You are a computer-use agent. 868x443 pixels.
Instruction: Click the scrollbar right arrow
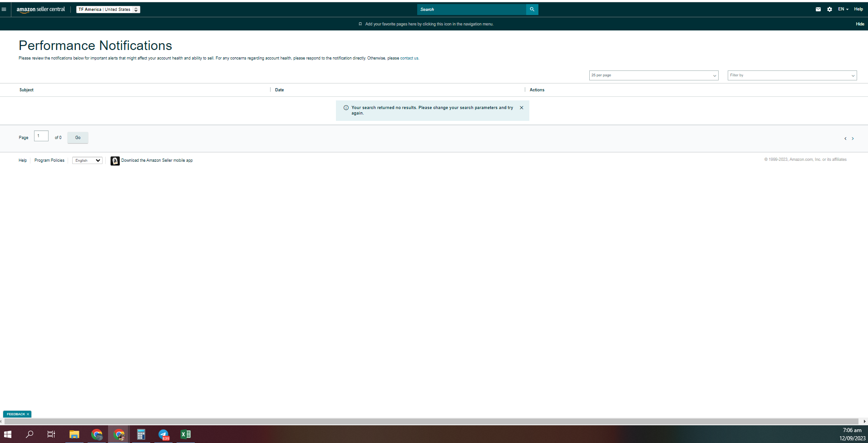pos(864,422)
